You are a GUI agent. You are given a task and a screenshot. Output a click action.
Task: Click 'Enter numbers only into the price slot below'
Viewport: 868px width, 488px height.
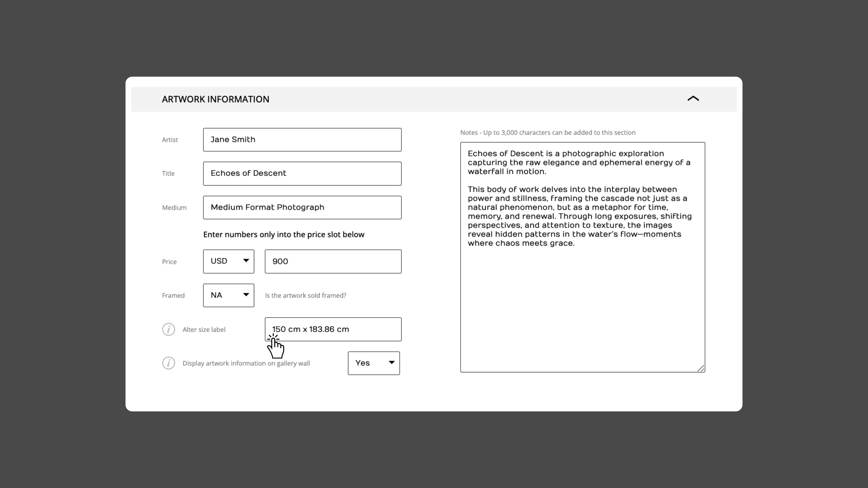point(284,235)
